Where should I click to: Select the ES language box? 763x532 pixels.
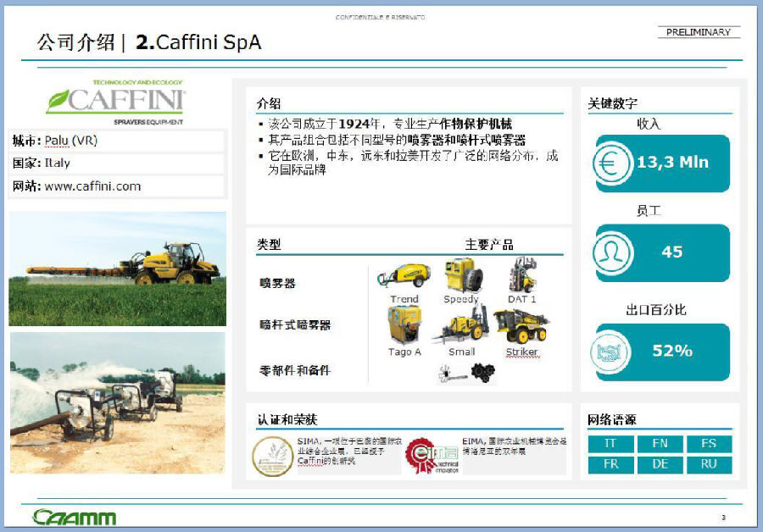pos(709,444)
